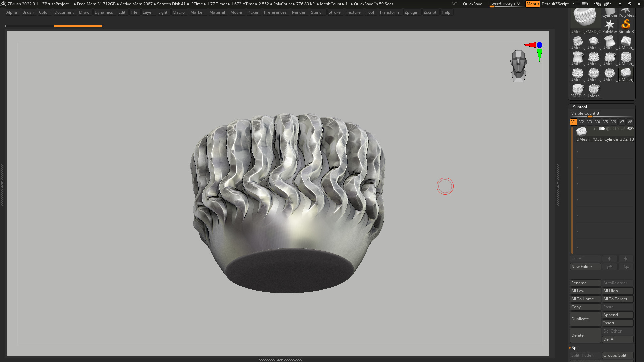Load next UI layout from title bar

pyautogui.click(x=607, y=4)
